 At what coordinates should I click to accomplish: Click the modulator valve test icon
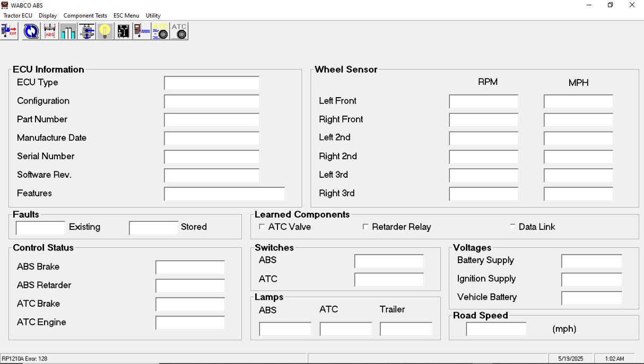pyautogui.click(x=86, y=31)
